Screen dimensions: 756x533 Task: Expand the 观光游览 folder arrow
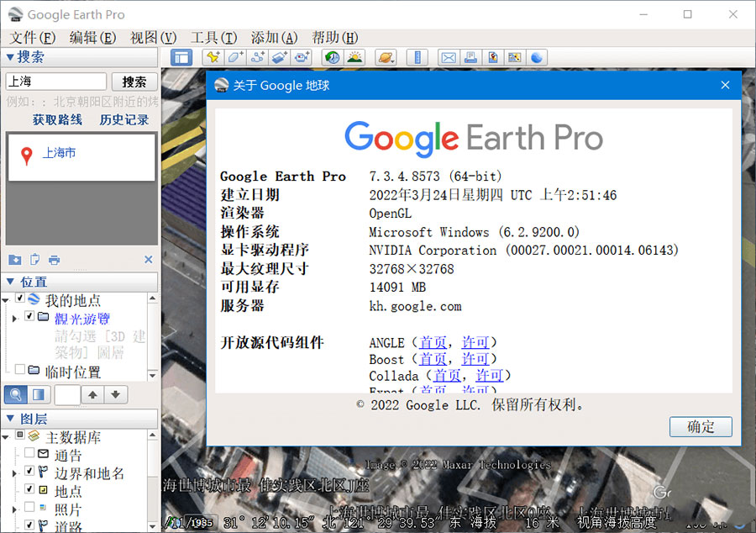tap(14, 319)
